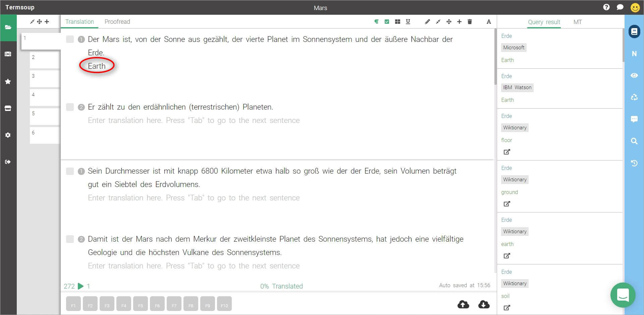Open external link for Wiktionary 'earth'

point(507,256)
